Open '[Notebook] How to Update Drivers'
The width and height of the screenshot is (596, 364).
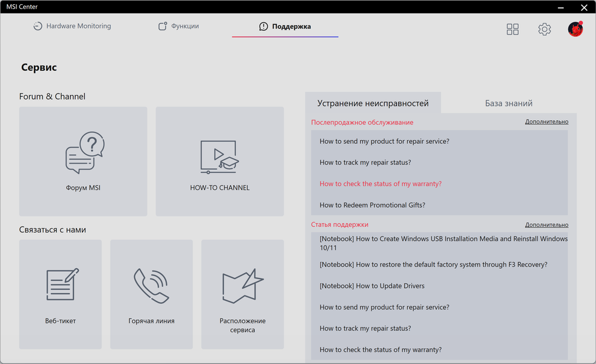371,286
